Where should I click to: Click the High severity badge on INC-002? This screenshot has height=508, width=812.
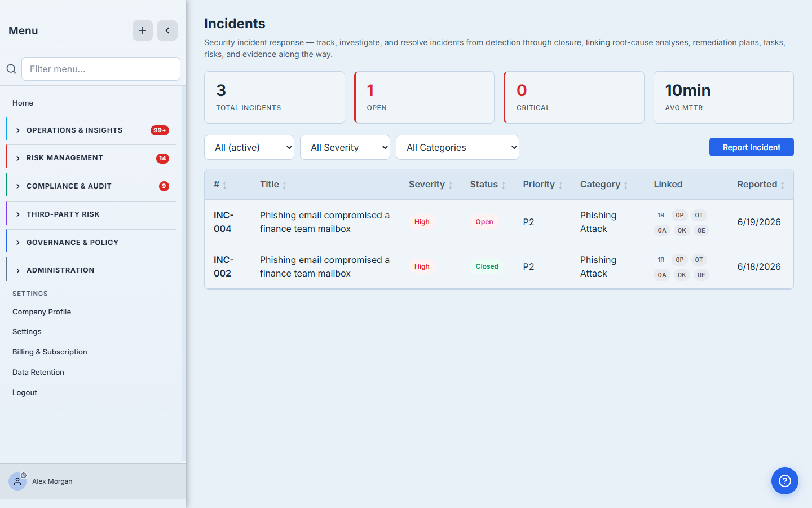point(422,266)
